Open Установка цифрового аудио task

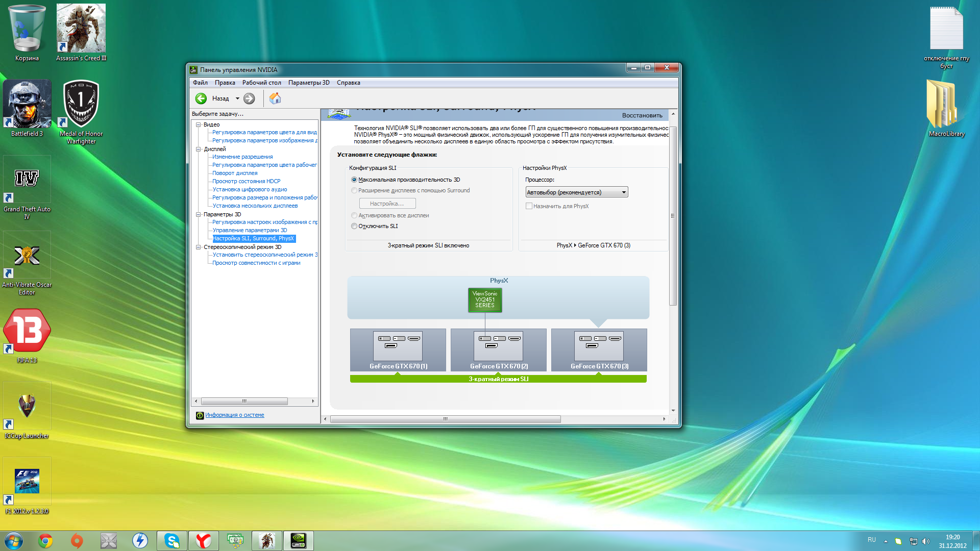[x=250, y=189]
